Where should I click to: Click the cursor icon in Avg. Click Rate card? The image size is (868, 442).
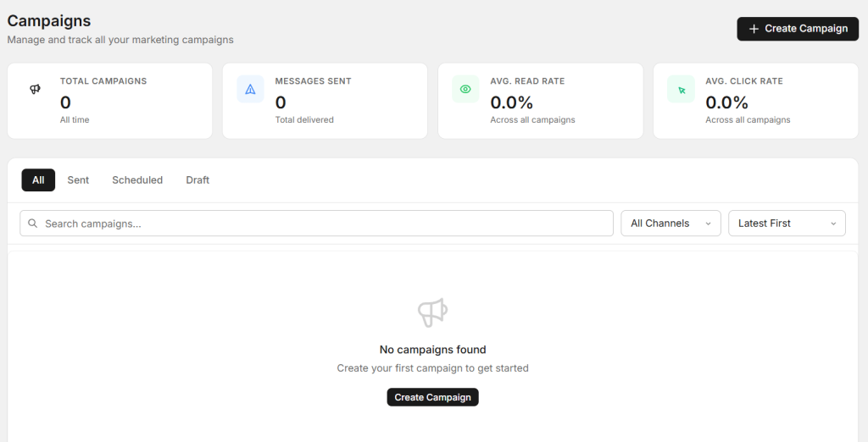tap(682, 90)
